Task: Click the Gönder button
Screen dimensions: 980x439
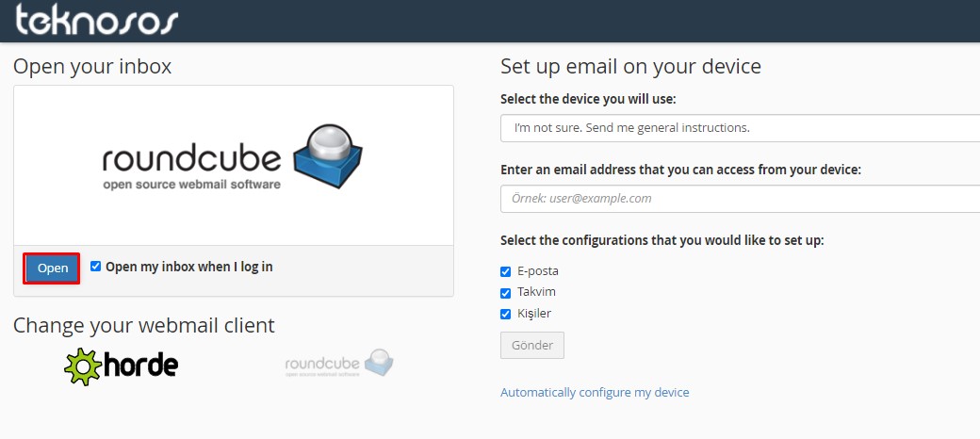Action: click(x=532, y=346)
